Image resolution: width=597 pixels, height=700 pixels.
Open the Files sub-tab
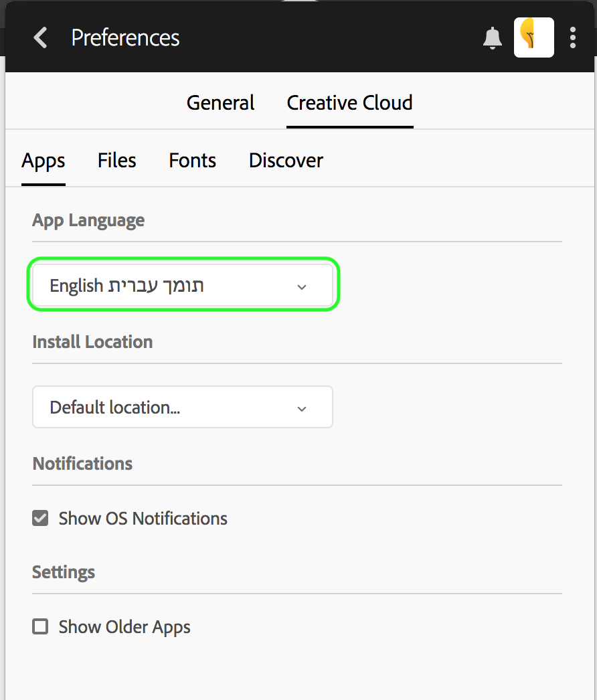(x=116, y=161)
